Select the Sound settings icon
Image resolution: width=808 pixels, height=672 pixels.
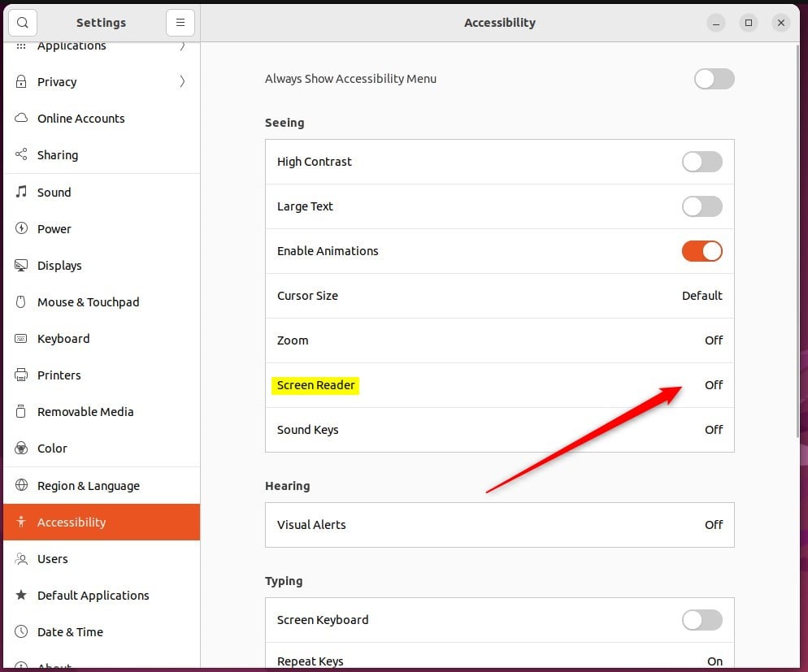[22, 192]
